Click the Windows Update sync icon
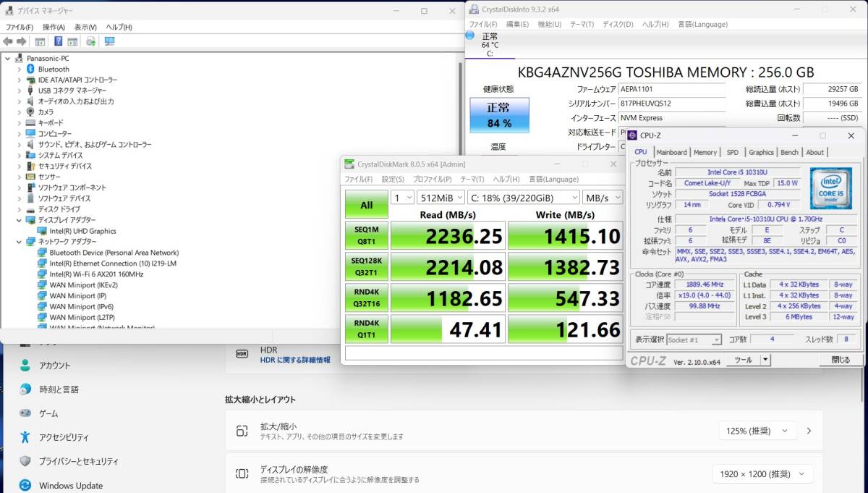Image resolution: width=868 pixels, height=493 pixels. (25, 485)
